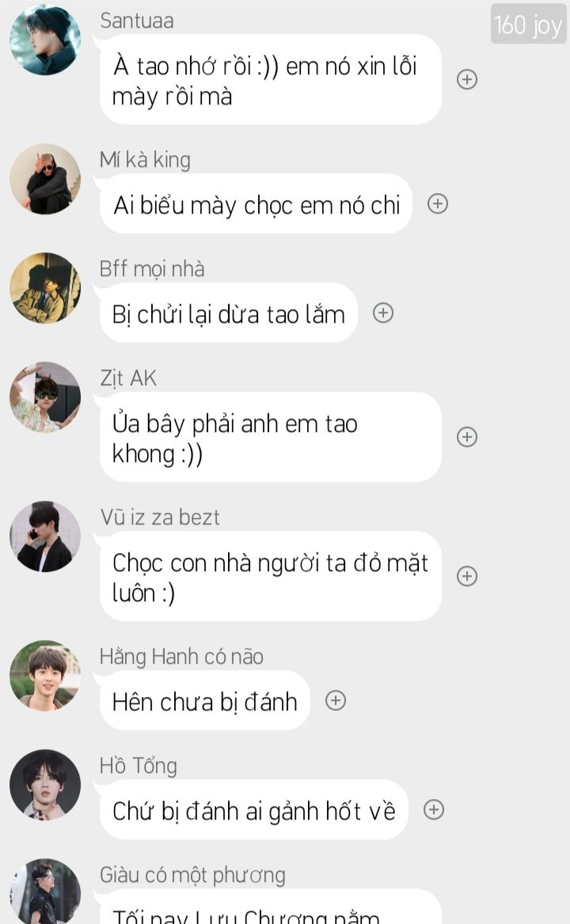The image size is (570, 924).
Task: Tap the plus icon next to Vũ iz za bezt's message
Action: point(467,577)
